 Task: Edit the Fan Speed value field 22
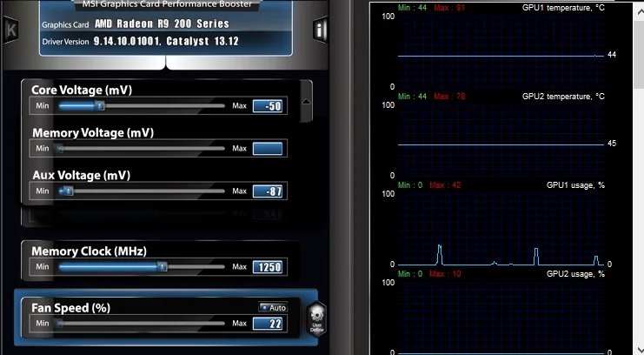[x=268, y=324]
